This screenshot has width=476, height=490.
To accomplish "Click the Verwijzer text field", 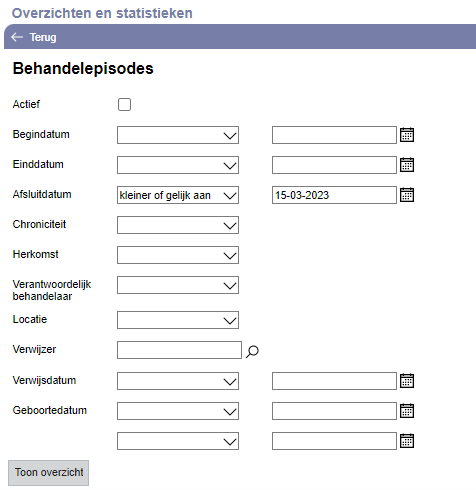I will click(179, 350).
